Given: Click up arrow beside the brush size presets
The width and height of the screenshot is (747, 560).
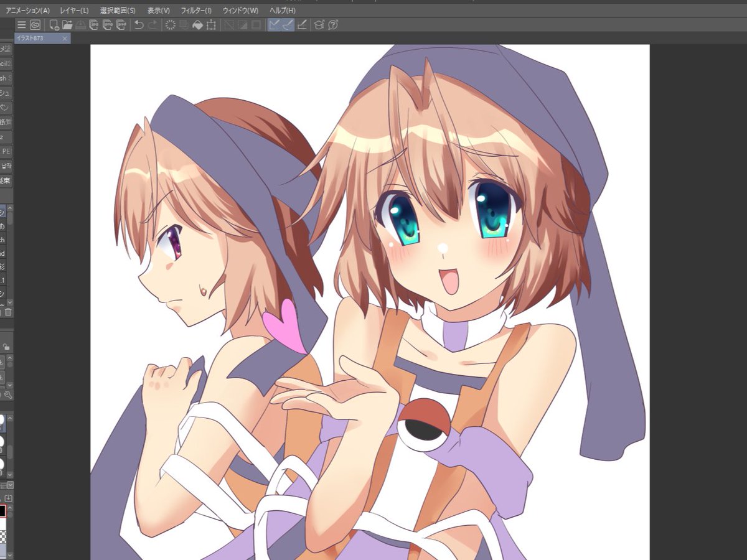Looking at the screenshot, I should [10, 418].
